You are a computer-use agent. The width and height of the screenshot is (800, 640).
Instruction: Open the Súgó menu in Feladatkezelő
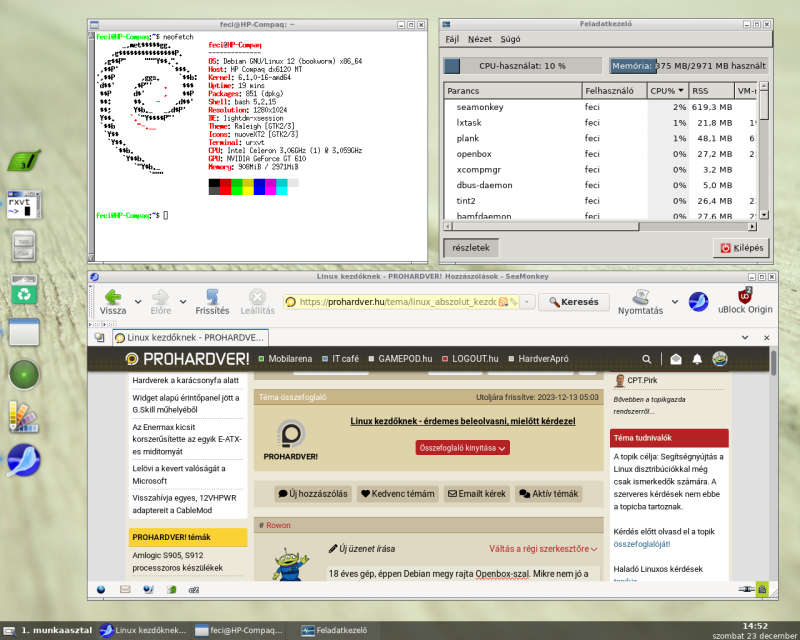point(510,39)
